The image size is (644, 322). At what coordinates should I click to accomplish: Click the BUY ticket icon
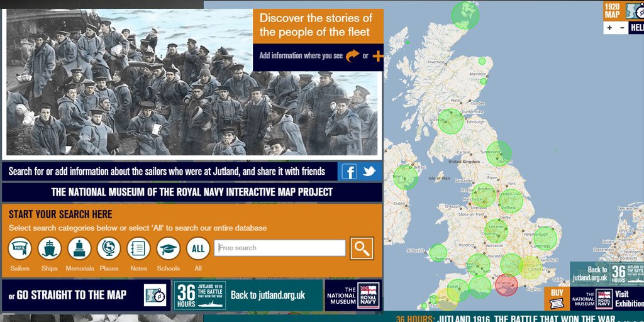[x=557, y=304]
